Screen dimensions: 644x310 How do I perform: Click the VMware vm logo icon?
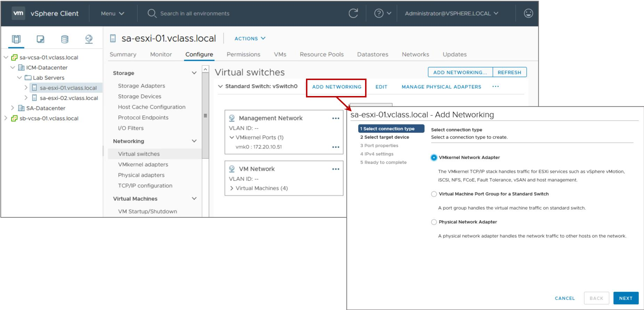tap(18, 13)
